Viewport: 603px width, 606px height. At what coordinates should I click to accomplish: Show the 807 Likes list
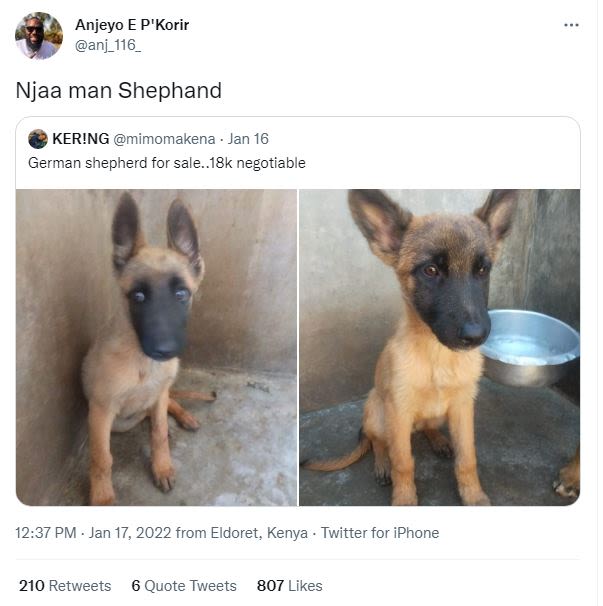289,585
